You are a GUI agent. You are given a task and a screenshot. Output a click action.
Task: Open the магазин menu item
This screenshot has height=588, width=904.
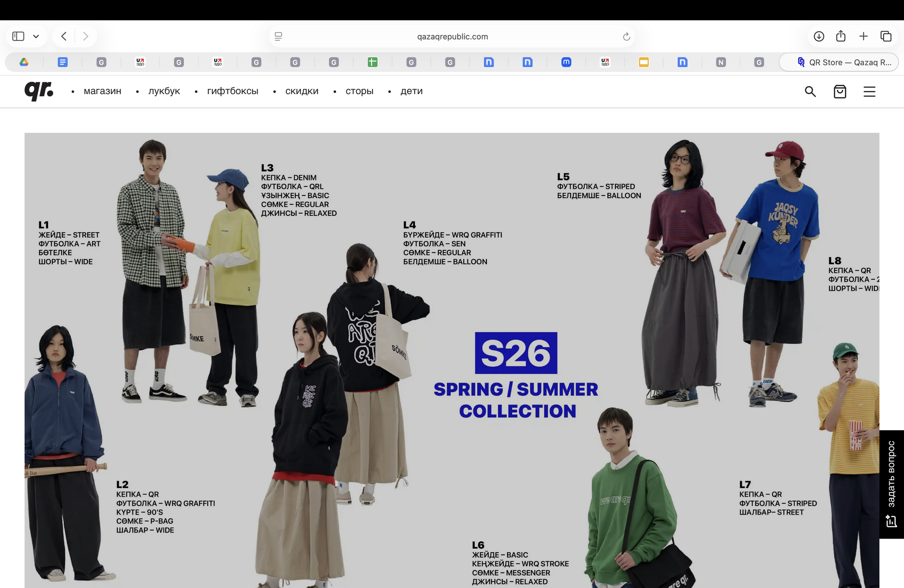(102, 91)
